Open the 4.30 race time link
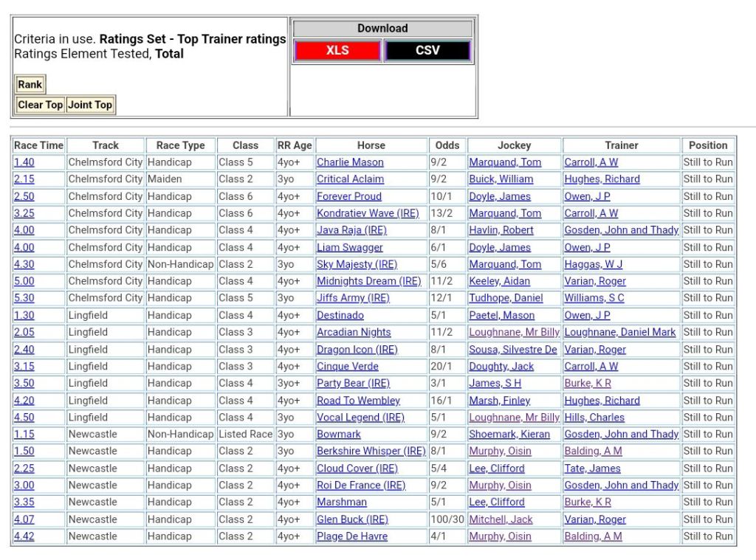756x560 pixels. coord(24,264)
